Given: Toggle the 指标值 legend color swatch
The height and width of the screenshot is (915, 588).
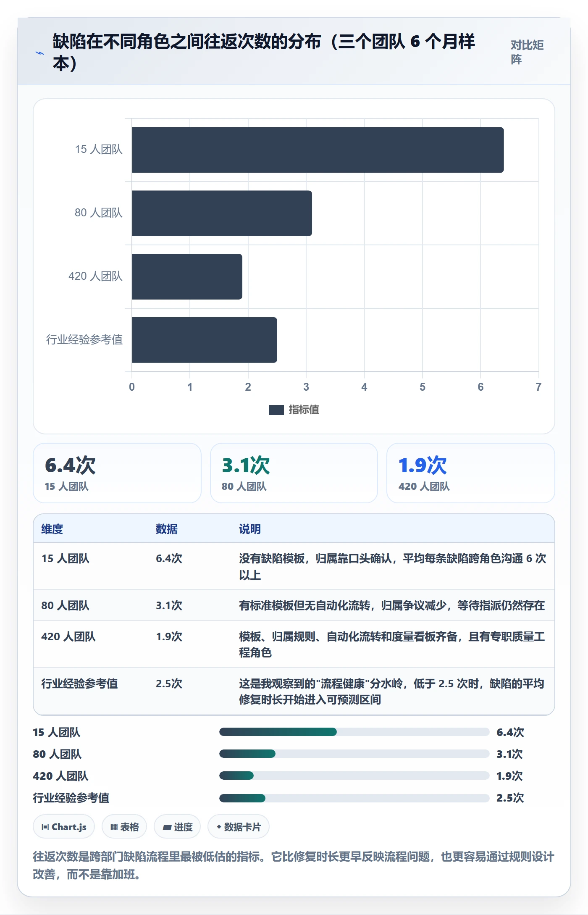Looking at the screenshot, I should (x=276, y=410).
